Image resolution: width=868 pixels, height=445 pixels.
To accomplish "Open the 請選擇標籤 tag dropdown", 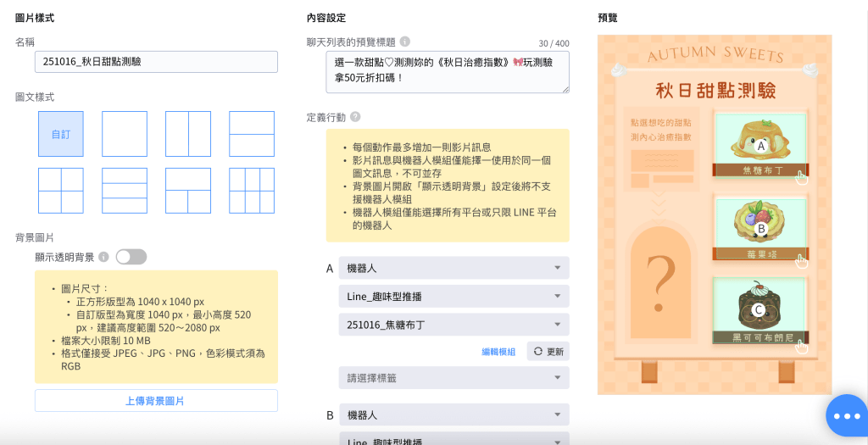I will (453, 378).
